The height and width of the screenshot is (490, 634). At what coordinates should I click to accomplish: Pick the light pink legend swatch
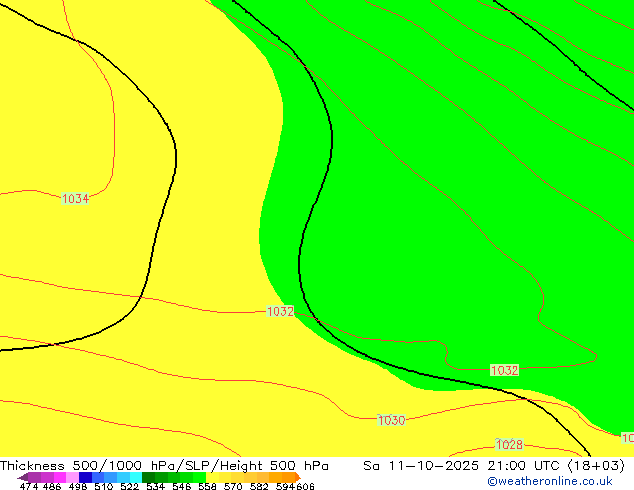coord(72,477)
